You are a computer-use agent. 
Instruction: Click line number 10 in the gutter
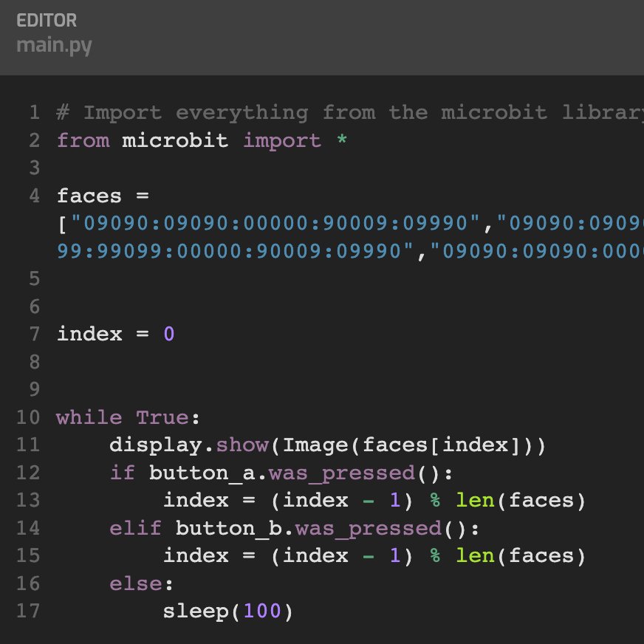click(x=28, y=417)
